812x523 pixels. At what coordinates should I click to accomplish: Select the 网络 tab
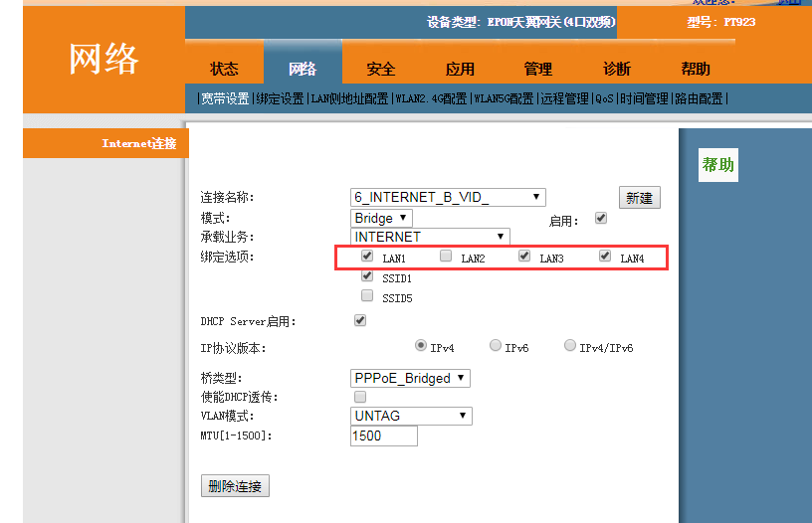[303, 69]
